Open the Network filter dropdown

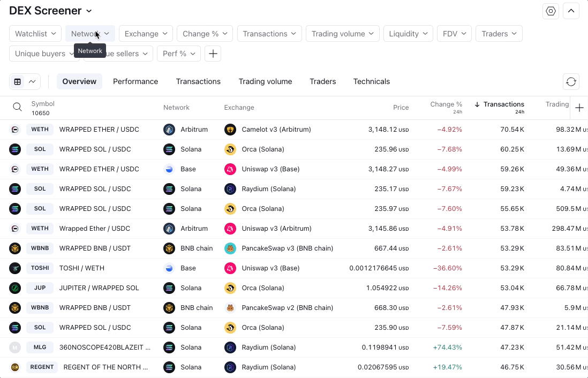(x=90, y=34)
